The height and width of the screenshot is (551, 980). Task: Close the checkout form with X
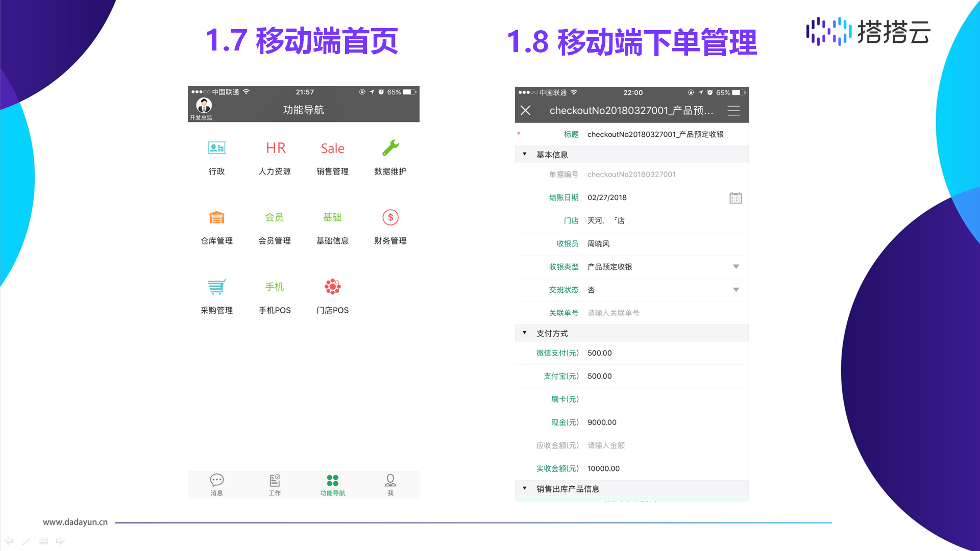(526, 111)
